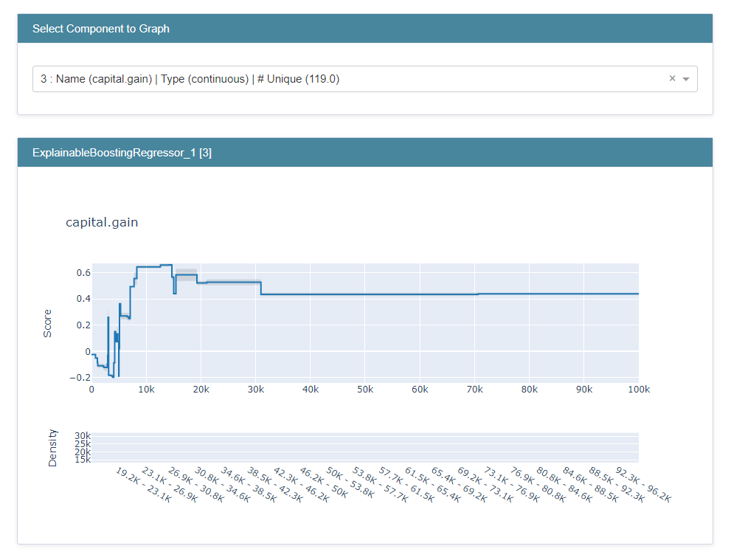This screenshot has width=731, height=560.
Task: Clear the selected component using the × icon
Action: tap(672, 78)
